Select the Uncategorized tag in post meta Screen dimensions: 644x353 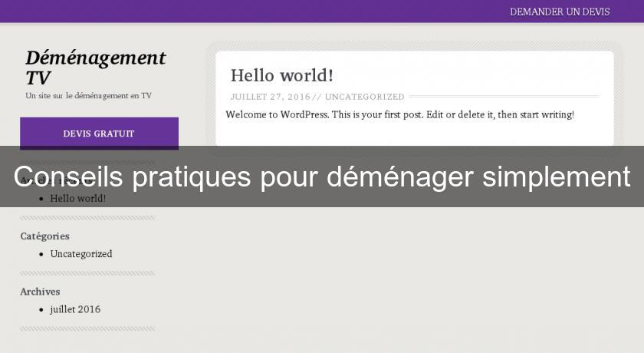(x=364, y=97)
